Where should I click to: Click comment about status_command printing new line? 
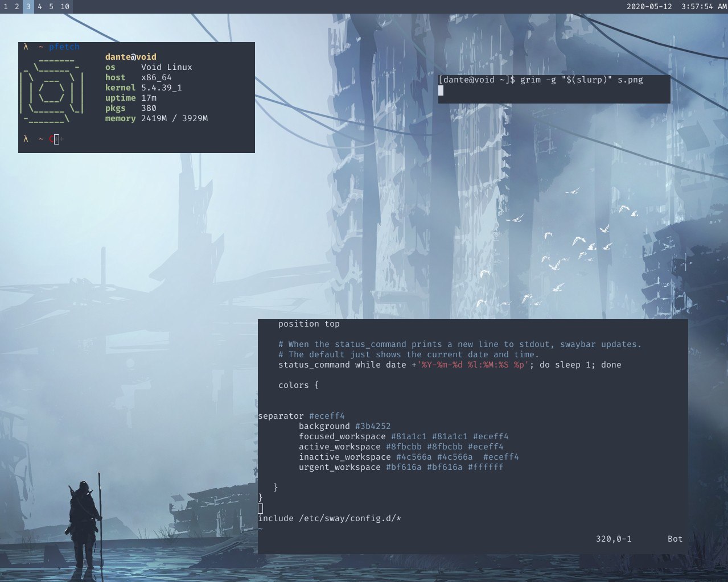[460, 344]
